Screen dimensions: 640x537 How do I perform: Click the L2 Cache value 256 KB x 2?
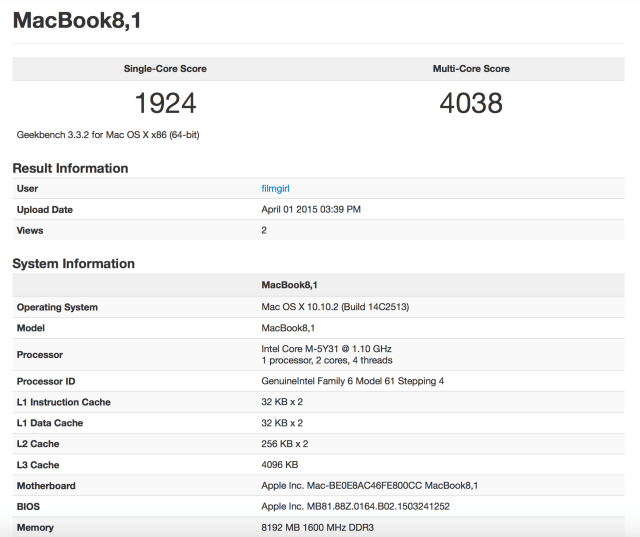point(284,444)
